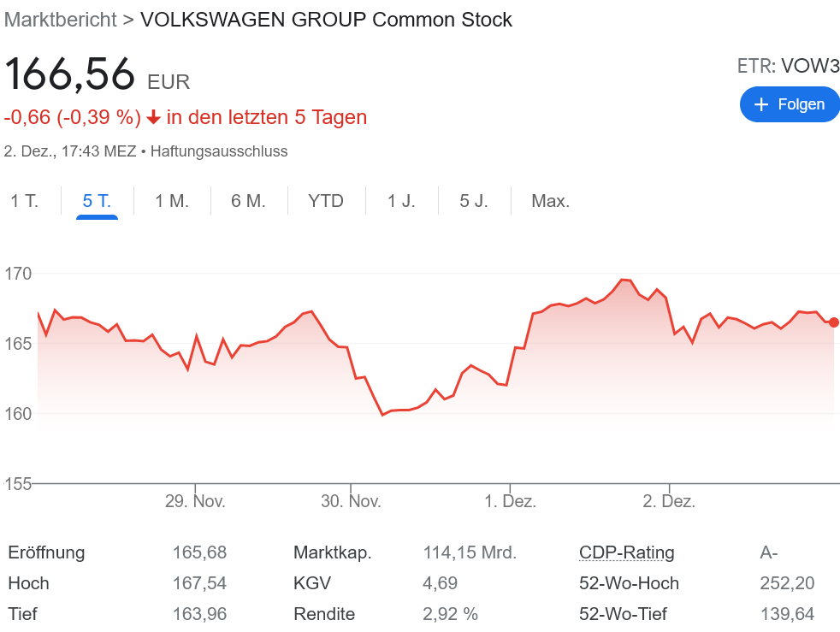Image resolution: width=840 pixels, height=632 pixels.
Task: Choose the 1 J. range tab
Action: click(401, 202)
